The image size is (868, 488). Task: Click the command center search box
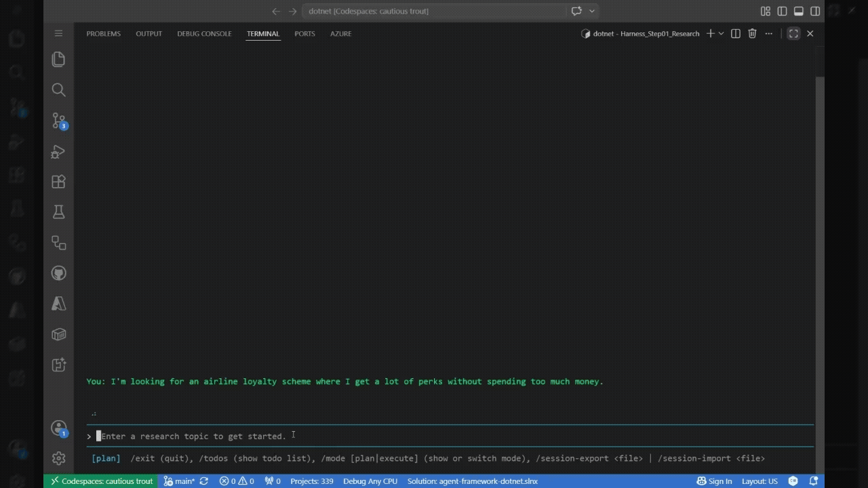click(434, 11)
